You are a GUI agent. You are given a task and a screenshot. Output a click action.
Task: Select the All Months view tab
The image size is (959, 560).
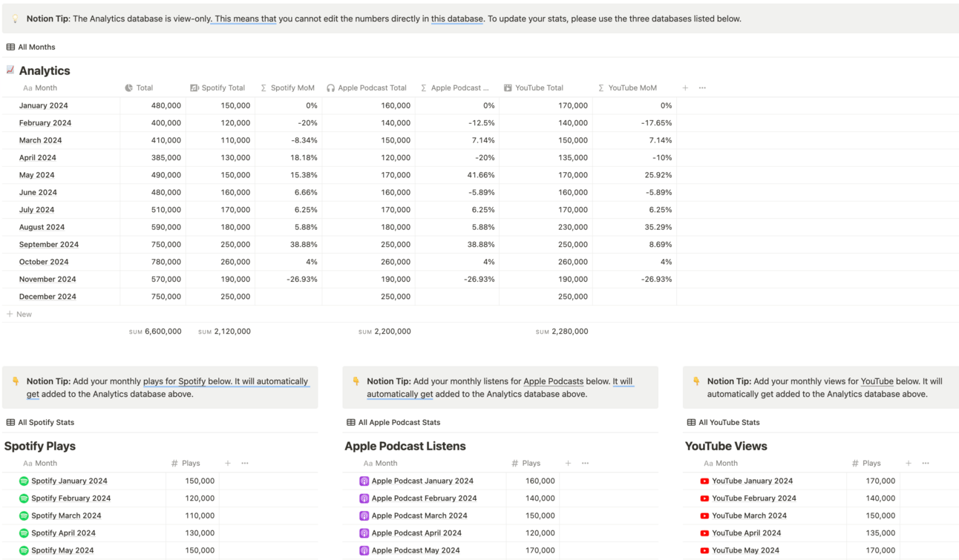(30, 47)
